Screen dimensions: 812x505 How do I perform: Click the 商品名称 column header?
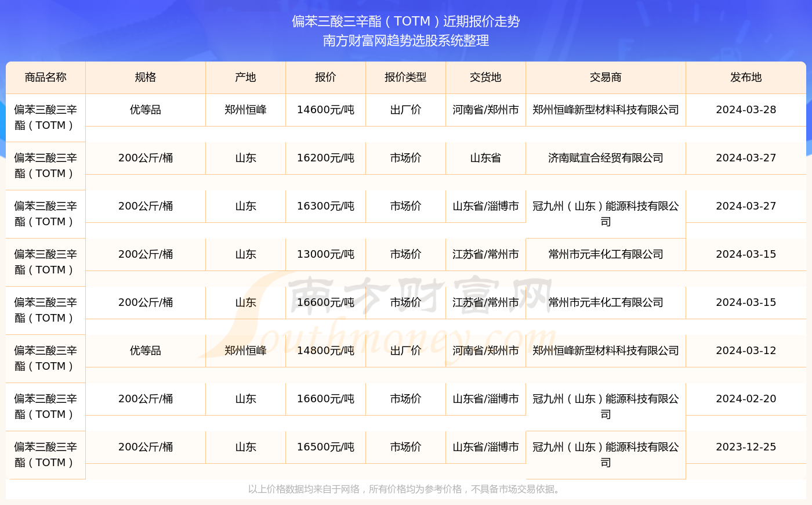click(x=46, y=78)
